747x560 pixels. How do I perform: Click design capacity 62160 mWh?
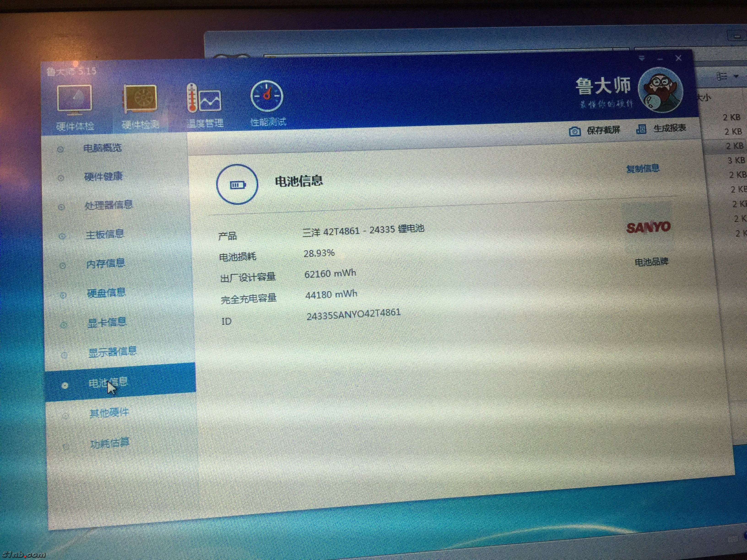coord(330,273)
